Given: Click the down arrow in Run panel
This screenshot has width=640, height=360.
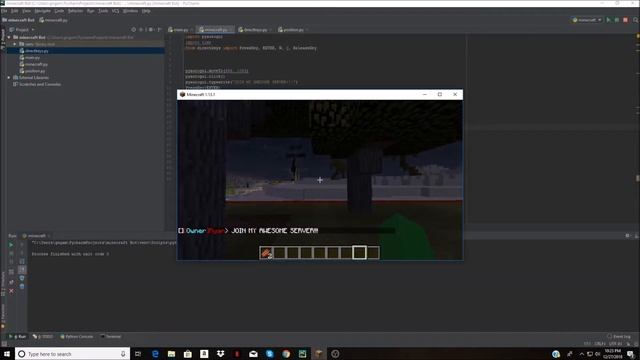Looking at the screenshot, I should click(22, 253).
